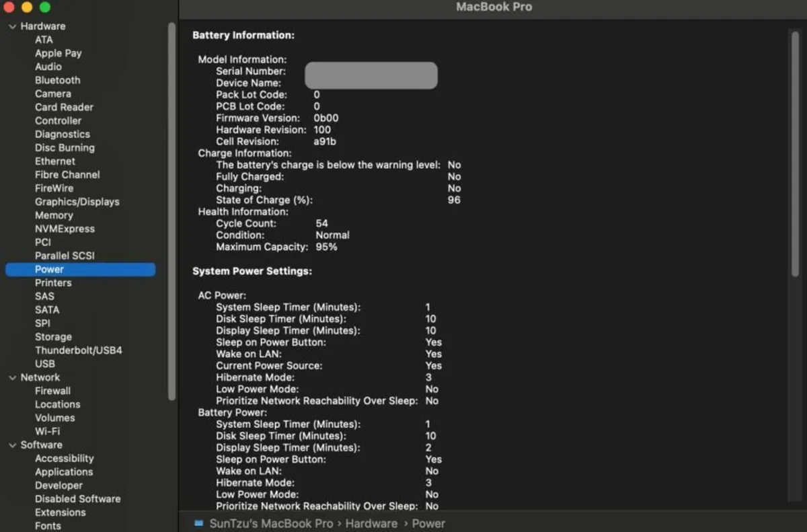Open Wi-Fi under Network
The image size is (807, 532).
pos(47,431)
